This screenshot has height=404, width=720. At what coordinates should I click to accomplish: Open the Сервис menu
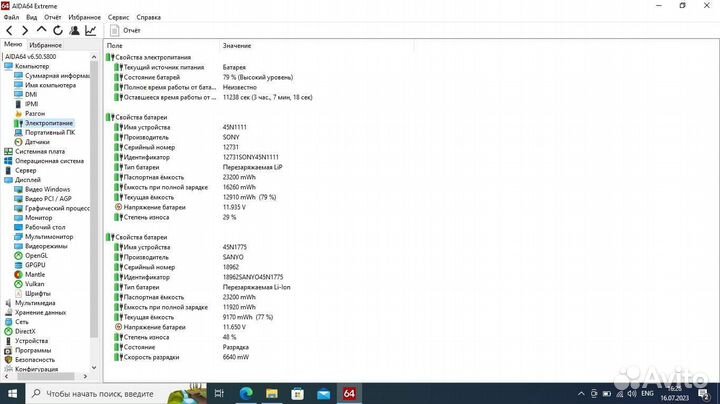pyautogui.click(x=118, y=17)
